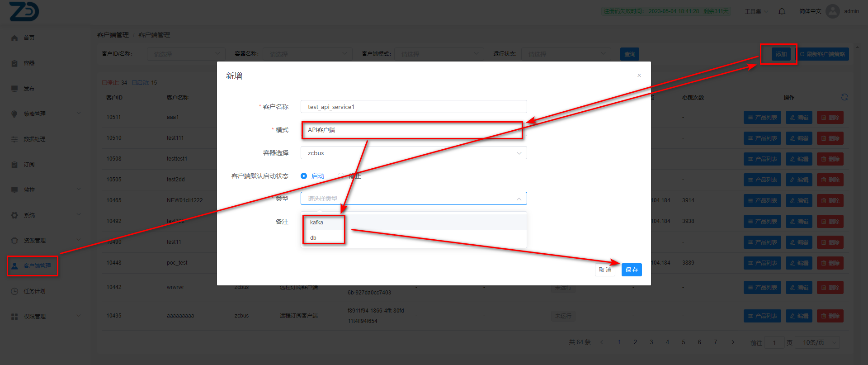Click the 任务计划 clock icon in sidebar
This screenshot has width=868, height=365.
(14, 291)
